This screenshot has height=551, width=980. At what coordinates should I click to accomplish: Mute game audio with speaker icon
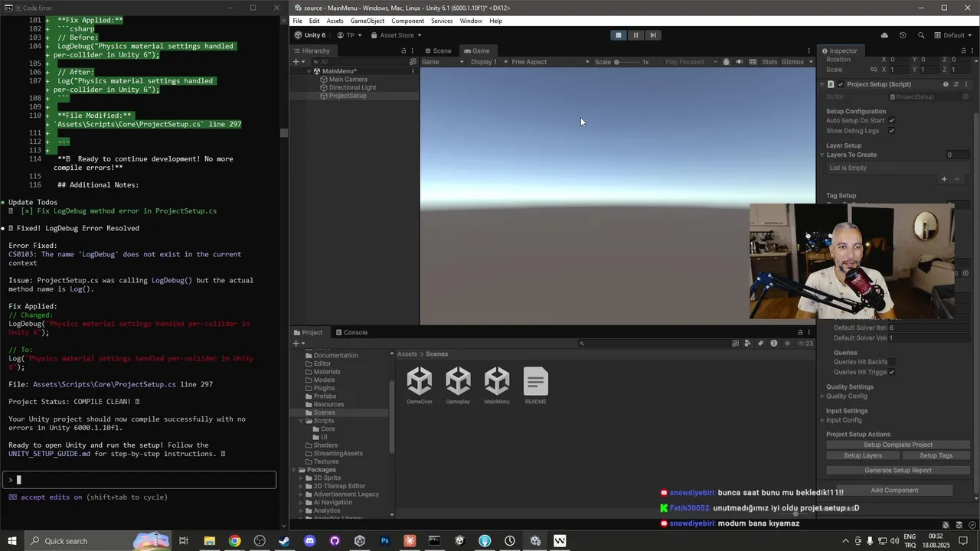(x=739, y=62)
